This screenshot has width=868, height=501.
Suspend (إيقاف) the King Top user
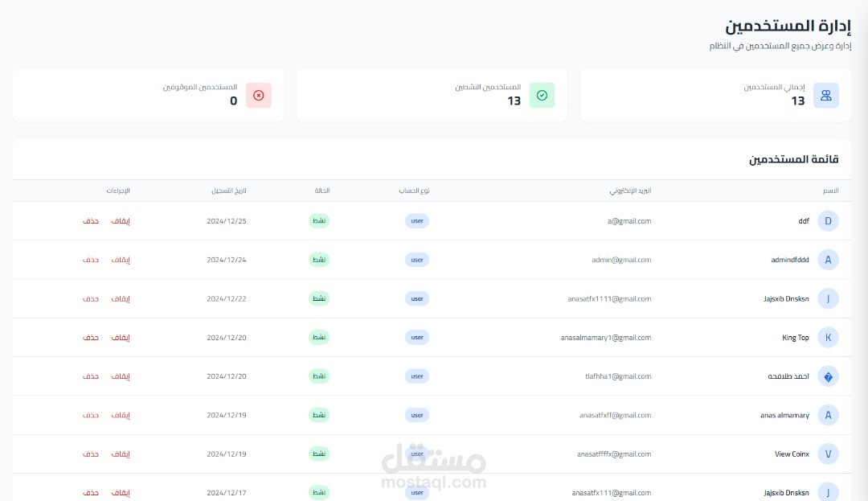pyautogui.click(x=121, y=337)
